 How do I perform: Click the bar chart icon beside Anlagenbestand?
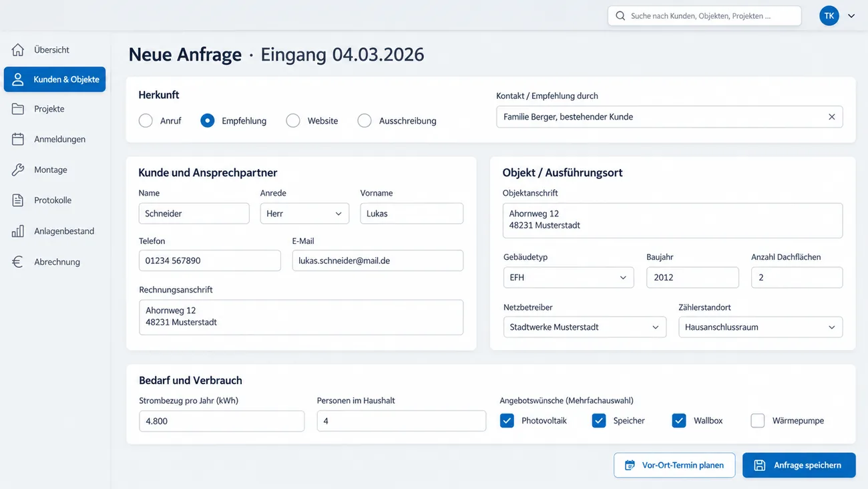pos(18,231)
